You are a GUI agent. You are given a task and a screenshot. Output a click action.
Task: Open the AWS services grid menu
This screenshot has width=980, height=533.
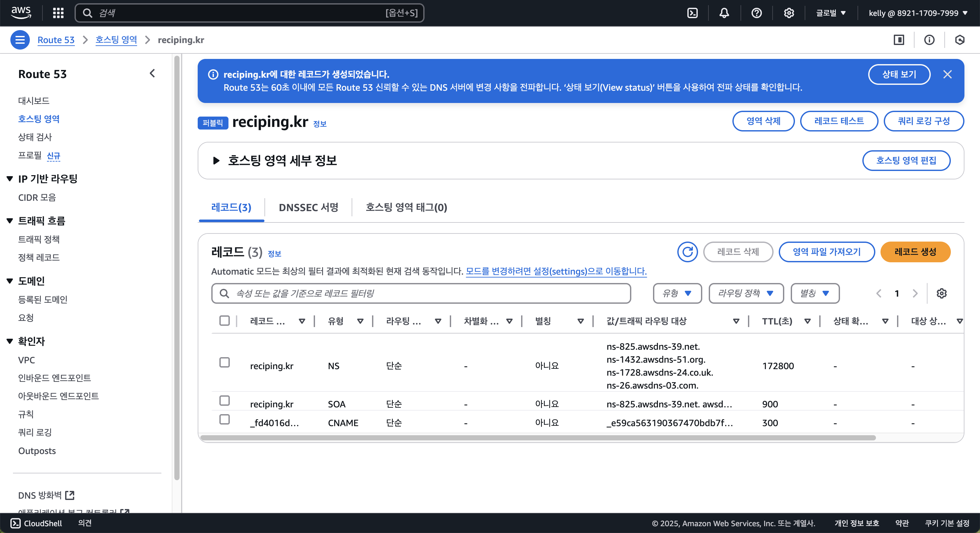coord(58,13)
